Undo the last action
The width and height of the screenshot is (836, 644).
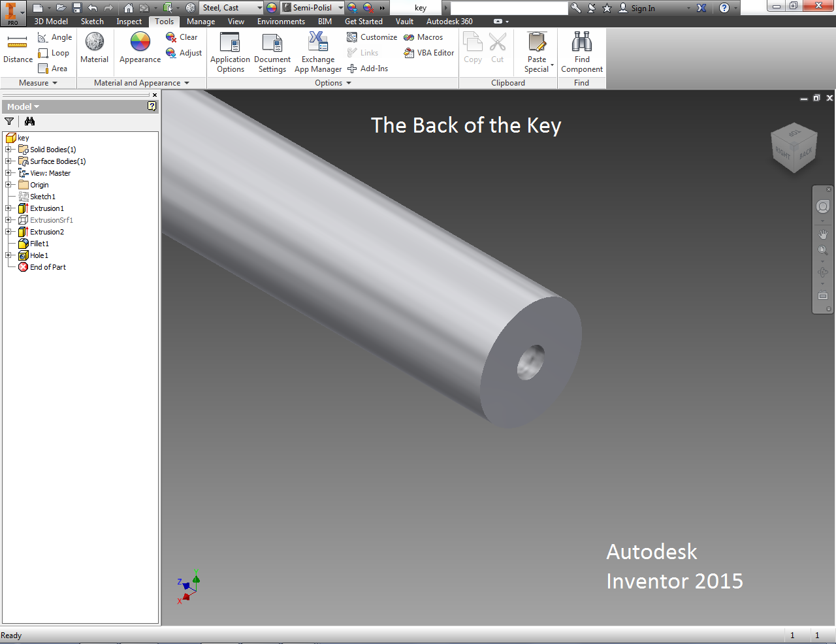click(x=92, y=8)
